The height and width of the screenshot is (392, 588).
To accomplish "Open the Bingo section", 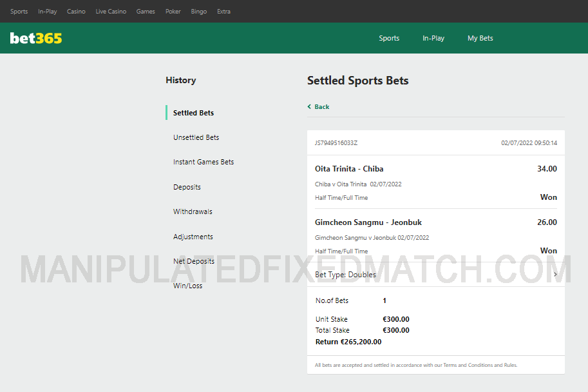I will point(199,12).
